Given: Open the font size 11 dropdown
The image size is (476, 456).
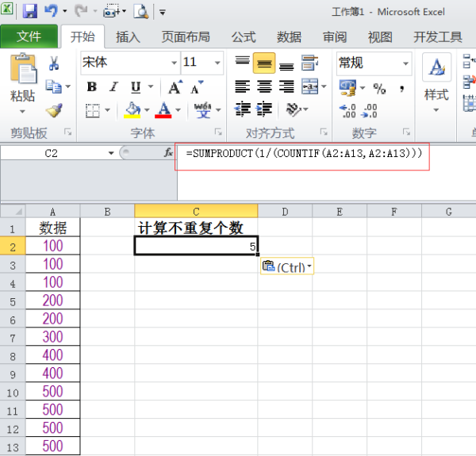Looking at the screenshot, I should pyautogui.click(x=217, y=63).
